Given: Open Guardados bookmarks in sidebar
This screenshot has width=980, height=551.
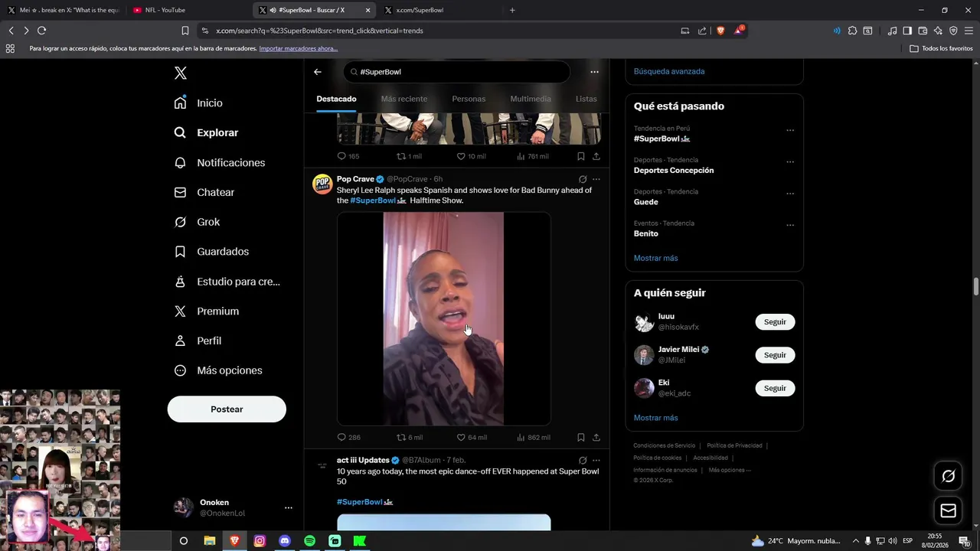Looking at the screenshot, I should [211, 252].
